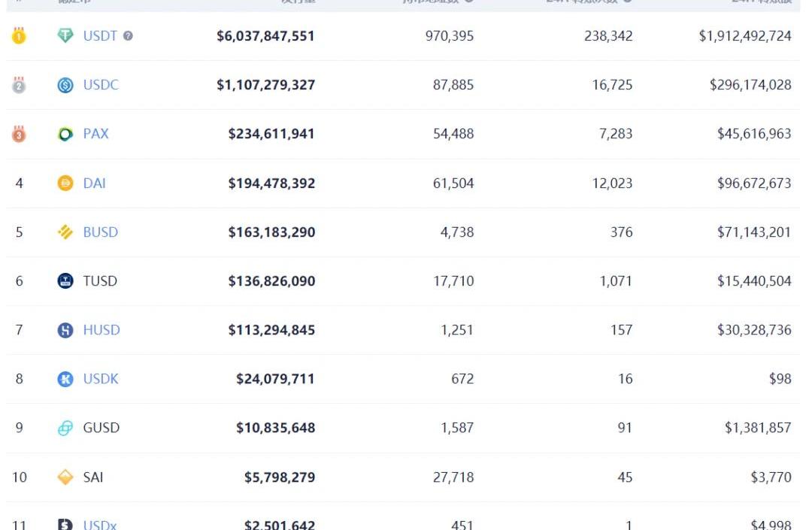Click the HUSD logo icon
The width and height of the screenshot is (812, 530).
tap(65, 330)
